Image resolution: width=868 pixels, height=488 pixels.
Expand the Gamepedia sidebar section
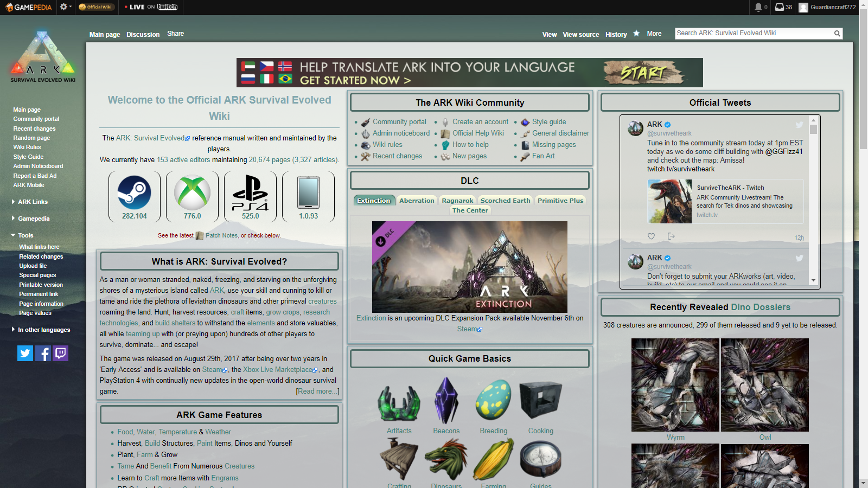coord(31,219)
